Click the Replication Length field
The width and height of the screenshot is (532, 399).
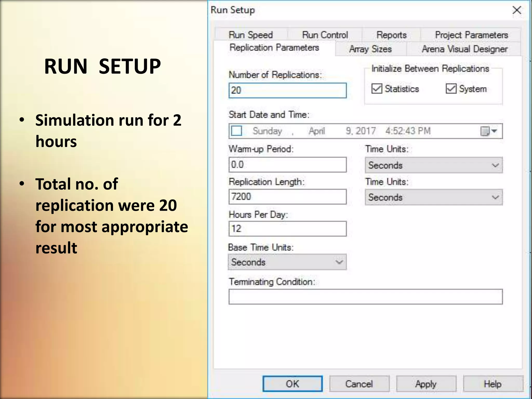pyautogui.click(x=288, y=197)
